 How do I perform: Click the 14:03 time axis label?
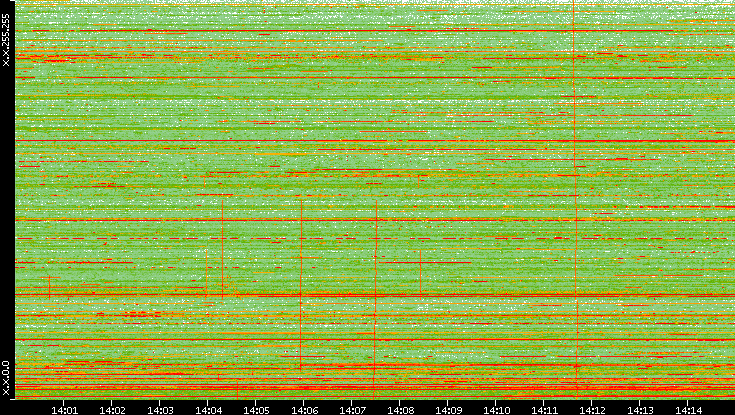tap(160, 410)
